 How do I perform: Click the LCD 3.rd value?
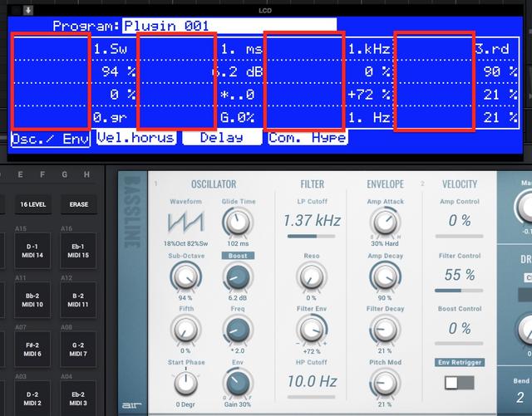coord(493,50)
